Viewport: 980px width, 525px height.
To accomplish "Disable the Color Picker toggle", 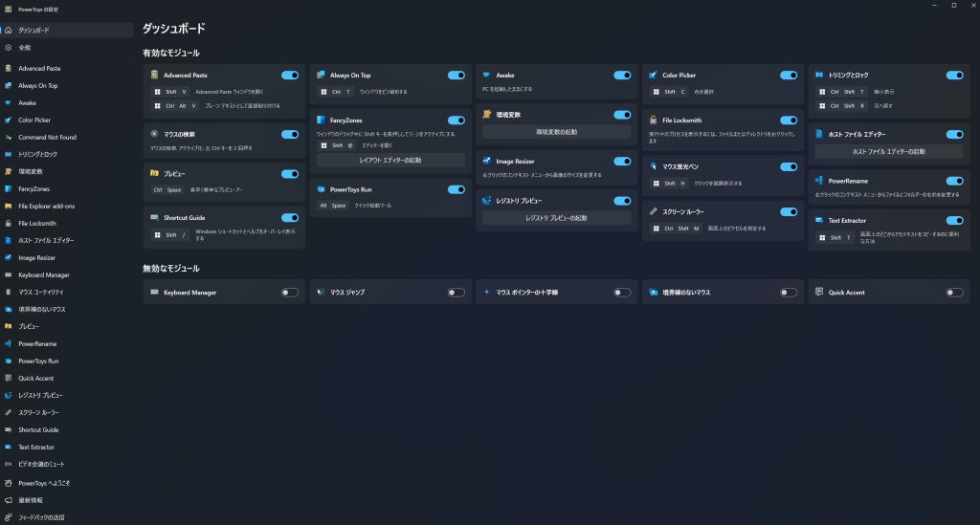I will 789,75.
